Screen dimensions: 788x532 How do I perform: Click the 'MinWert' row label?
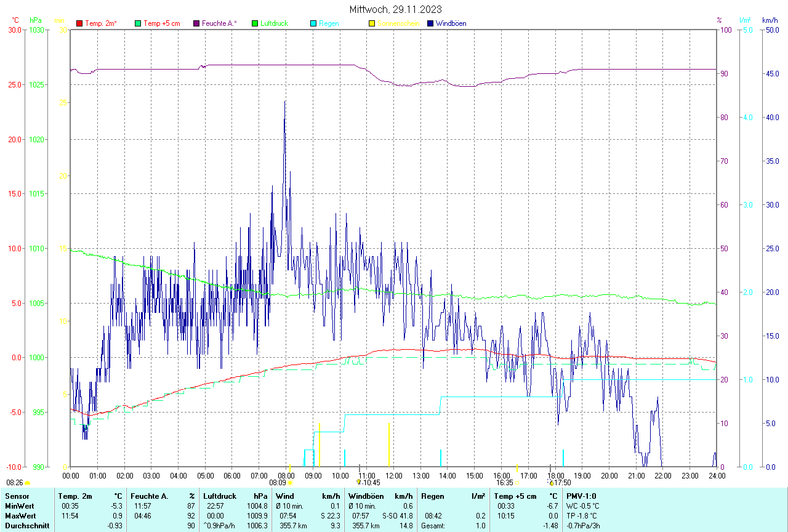pyautogui.click(x=19, y=506)
